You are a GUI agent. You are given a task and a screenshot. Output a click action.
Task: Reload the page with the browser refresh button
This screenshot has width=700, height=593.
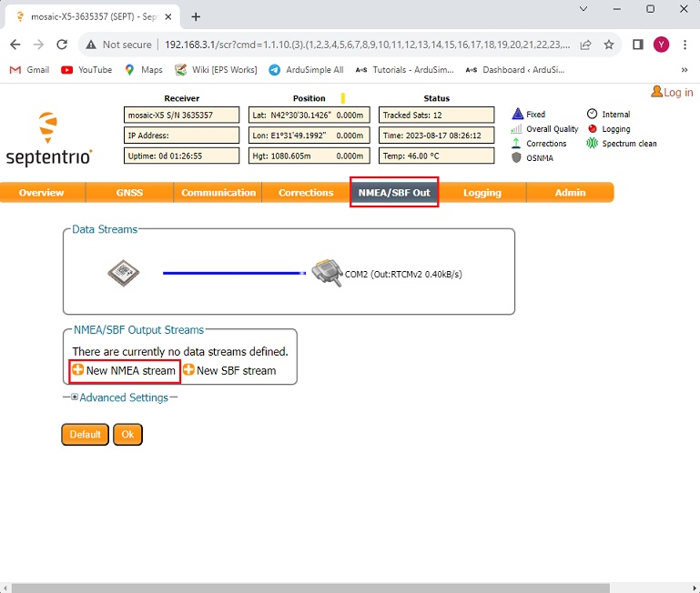[x=62, y=45]
